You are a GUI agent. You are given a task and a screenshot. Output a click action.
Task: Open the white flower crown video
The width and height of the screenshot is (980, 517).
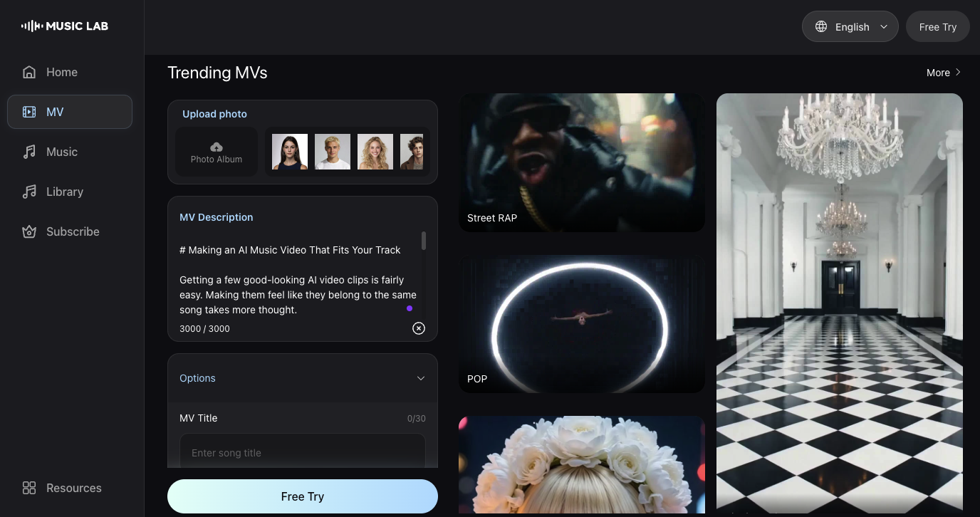(582, 464)
